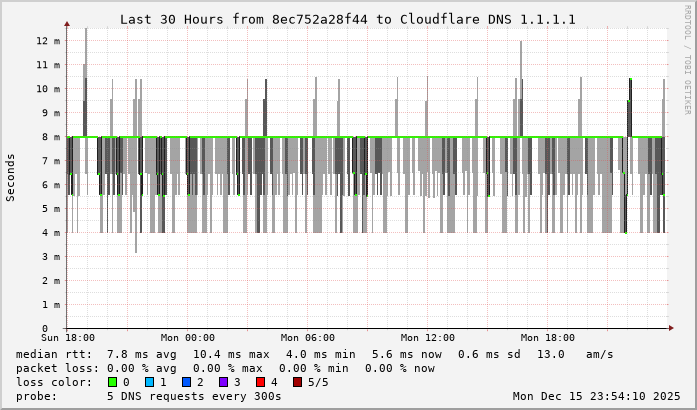Click the Mon 00:00 time axis label
This screenshot has height=410, width=697.
click(187, 338)
